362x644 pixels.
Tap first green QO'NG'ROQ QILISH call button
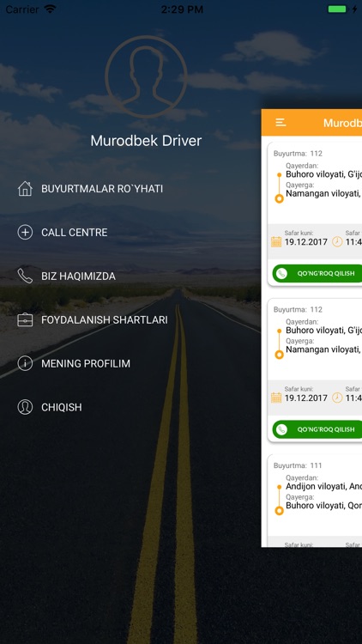pos(317,274)
